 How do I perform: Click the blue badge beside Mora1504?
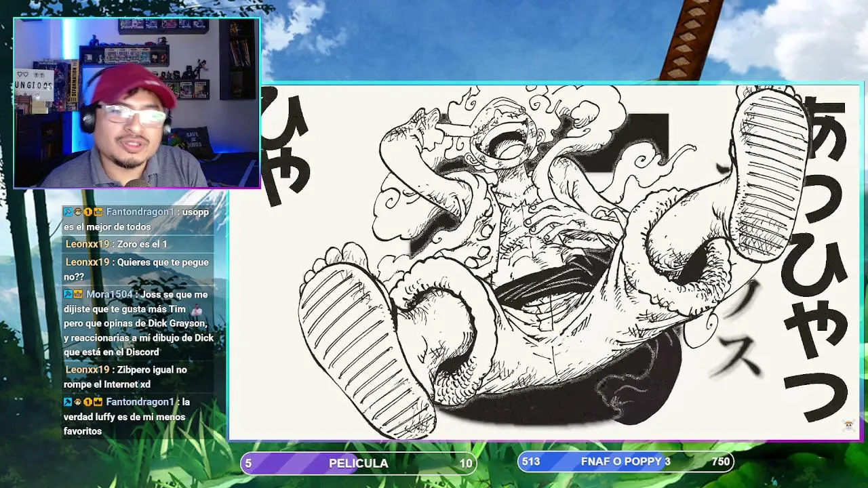tap(68, 294)
